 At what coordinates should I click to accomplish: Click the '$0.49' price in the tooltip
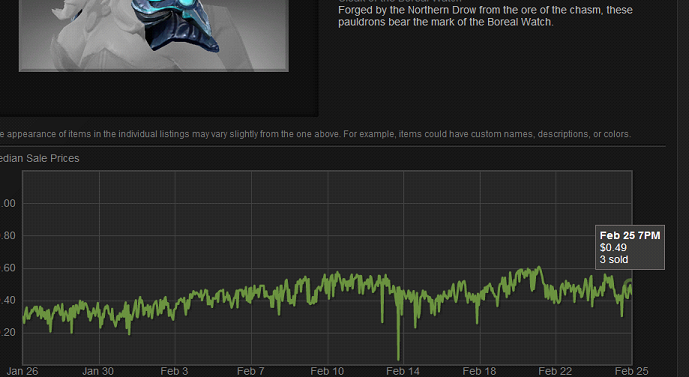tap(613, 247)
